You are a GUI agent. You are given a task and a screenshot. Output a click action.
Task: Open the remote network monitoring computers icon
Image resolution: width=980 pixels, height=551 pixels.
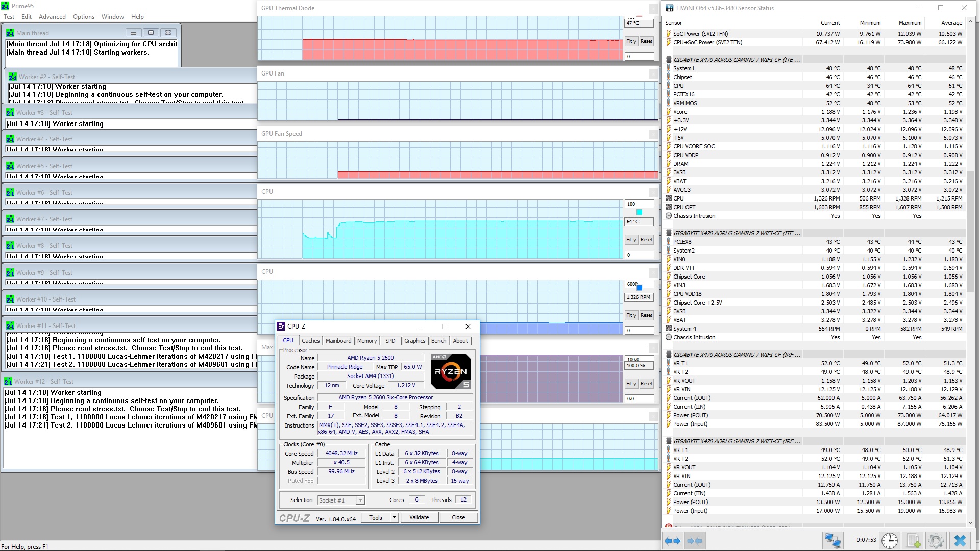tap(832, 541)
